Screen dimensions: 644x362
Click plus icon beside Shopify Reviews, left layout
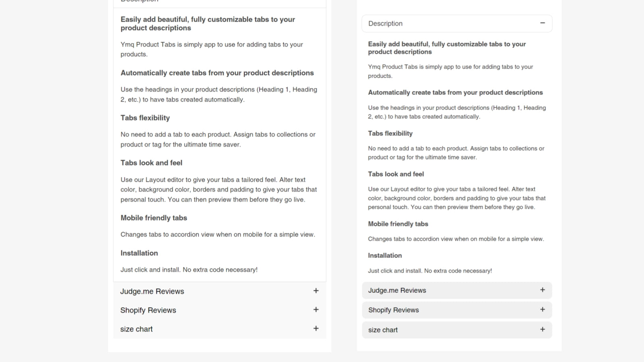316,309
